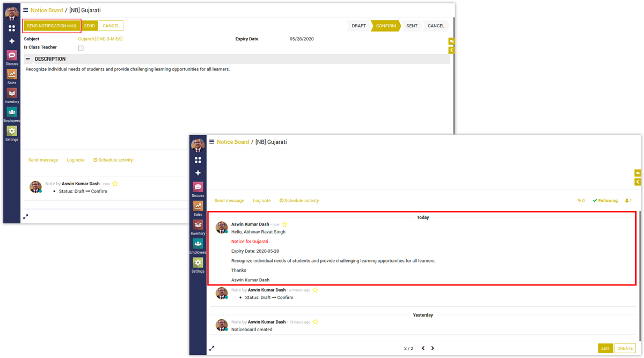Screen dimensions: 644x358
Task: Star the 'Noticeboard created' note
Action: [x=316, y=322]
